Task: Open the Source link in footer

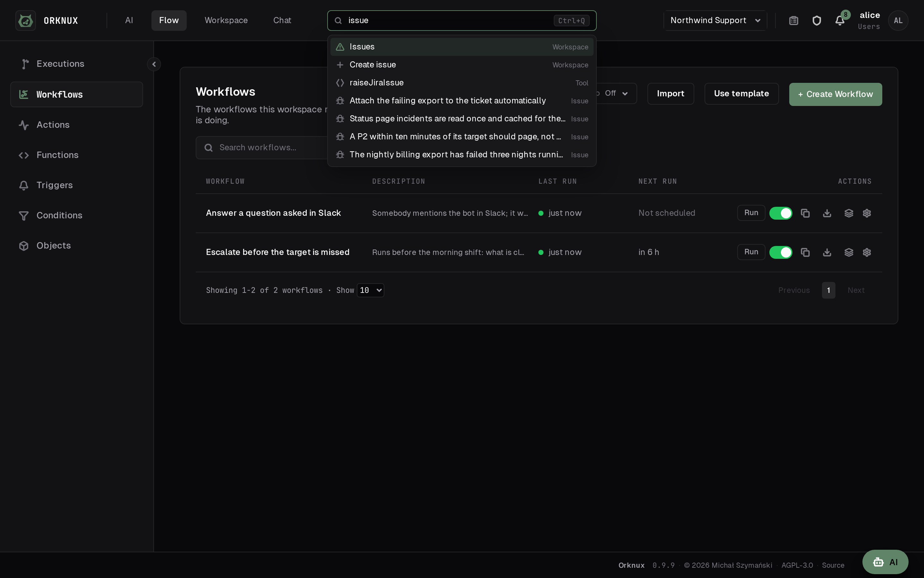Action: [x=833, y=565]
